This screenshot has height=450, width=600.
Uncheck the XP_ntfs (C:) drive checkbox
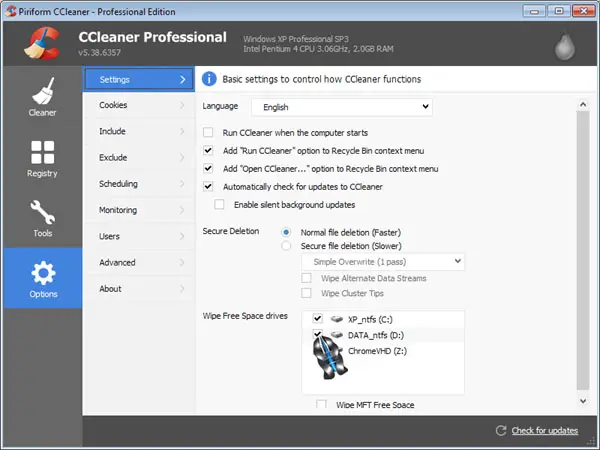(x=318, y=318)
